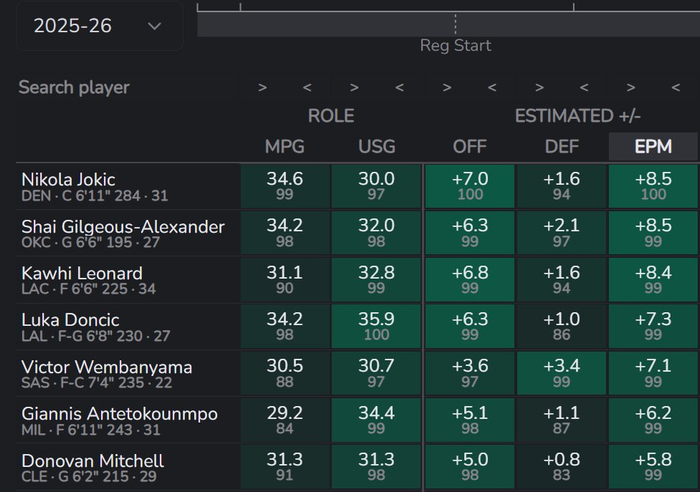Open Victor Wembanyama's player row
Image resolution: width=700 pixels, height=492 pixels.
point(106,367)
